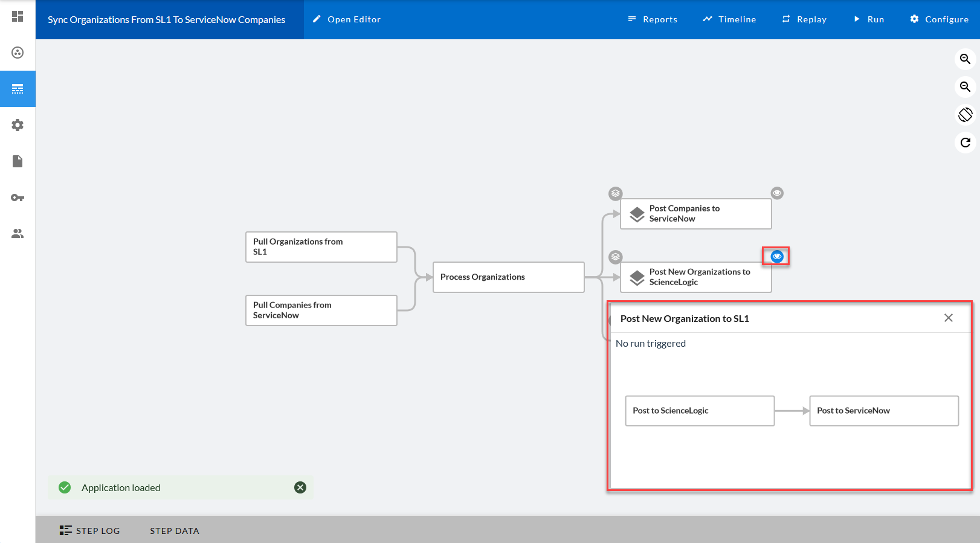Toggle eye preview on Post New Organizations step

[777, 257]
